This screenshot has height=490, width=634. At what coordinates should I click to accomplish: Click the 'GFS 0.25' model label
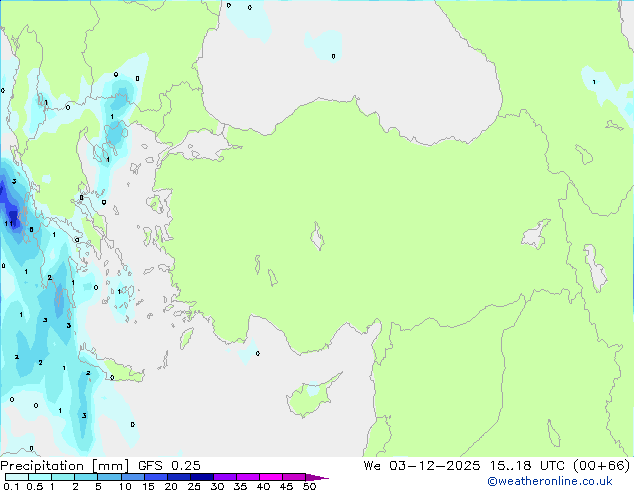(169, 466)
